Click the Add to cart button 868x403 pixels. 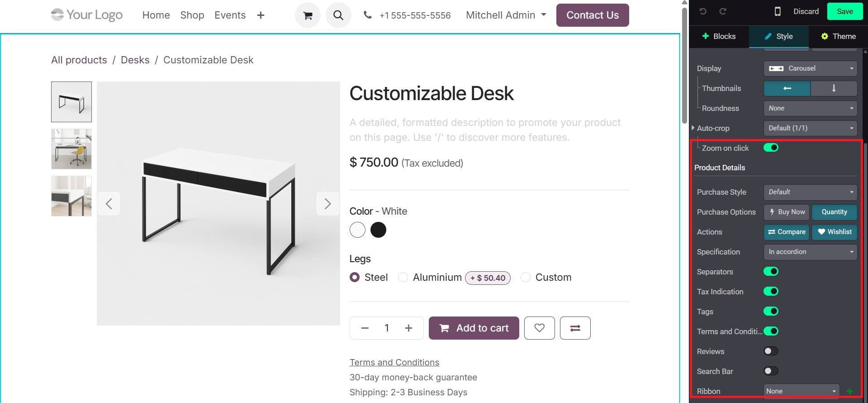click(474, 328)
